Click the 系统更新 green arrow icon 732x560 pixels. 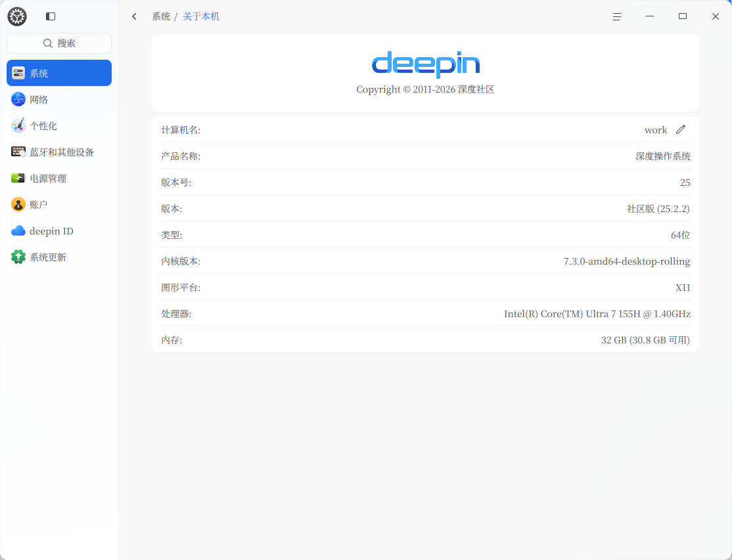point(18,257)
